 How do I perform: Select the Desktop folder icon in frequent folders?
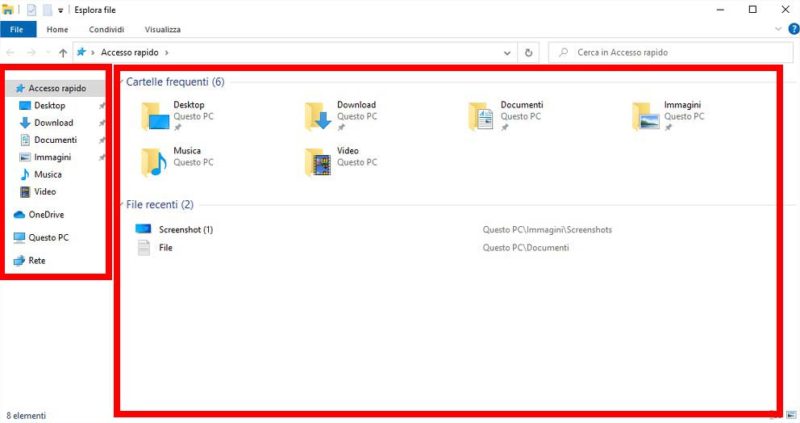click(155, 116)
